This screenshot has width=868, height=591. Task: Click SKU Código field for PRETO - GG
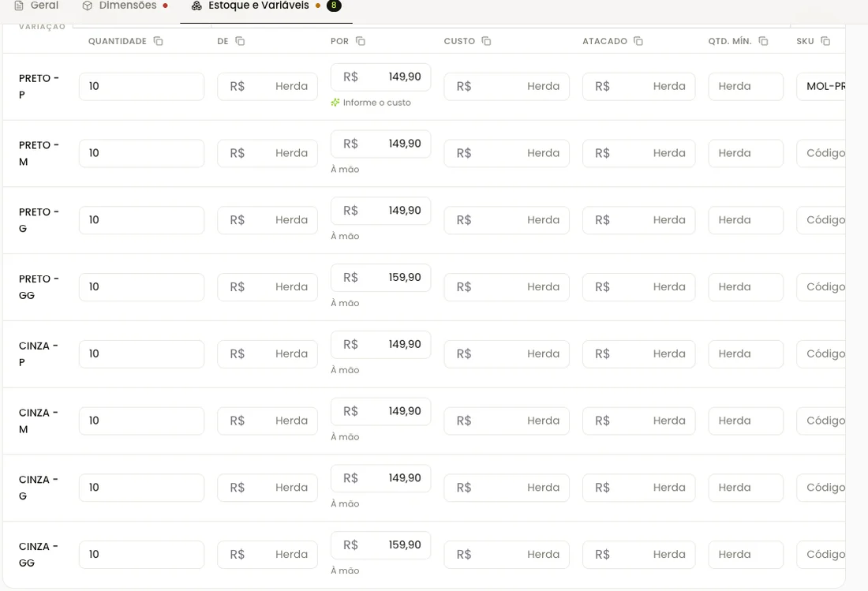[821, 287]
